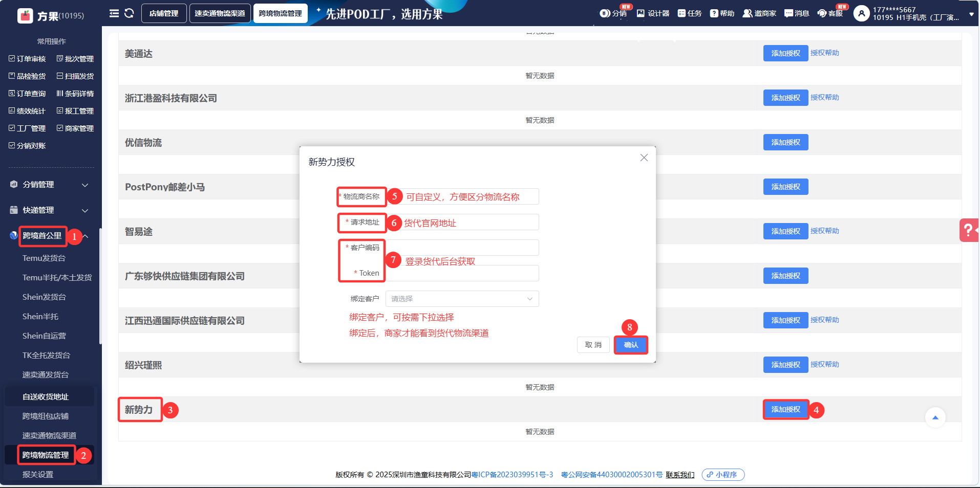This screenshot has width=980, height=488.
Task: Open the 条码详情 shortcut
Action: pyautogui.click(x=75, y=94)
